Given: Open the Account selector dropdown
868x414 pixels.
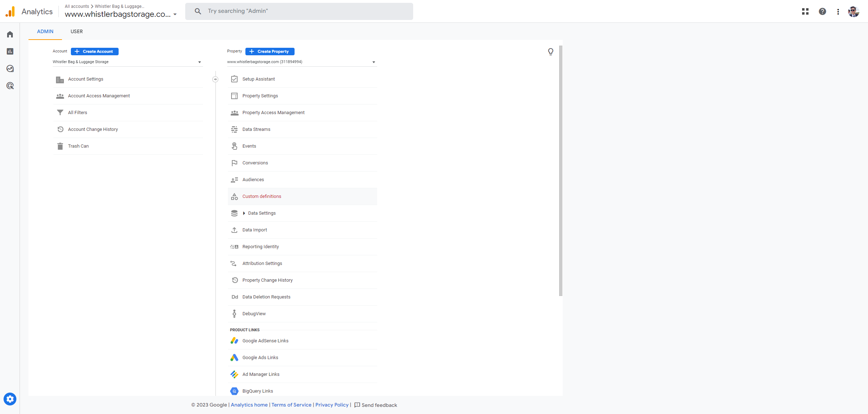Looking at the screenshot, I should pos(128,62).
